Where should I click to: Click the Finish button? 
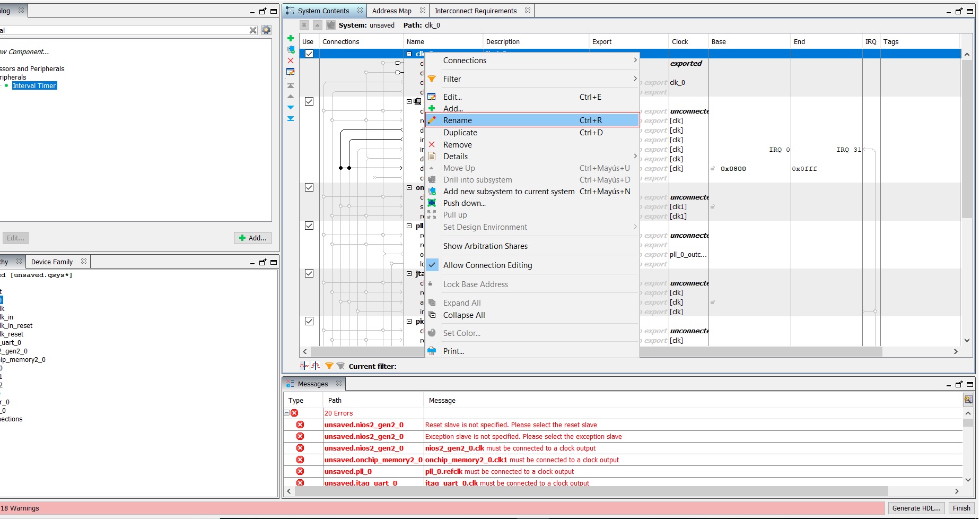[961, 508]
